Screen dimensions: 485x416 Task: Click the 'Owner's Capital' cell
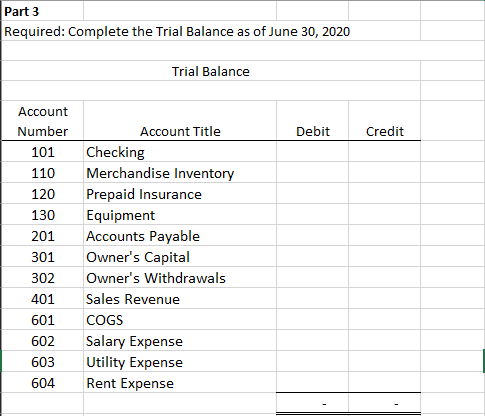click(180, 257)
